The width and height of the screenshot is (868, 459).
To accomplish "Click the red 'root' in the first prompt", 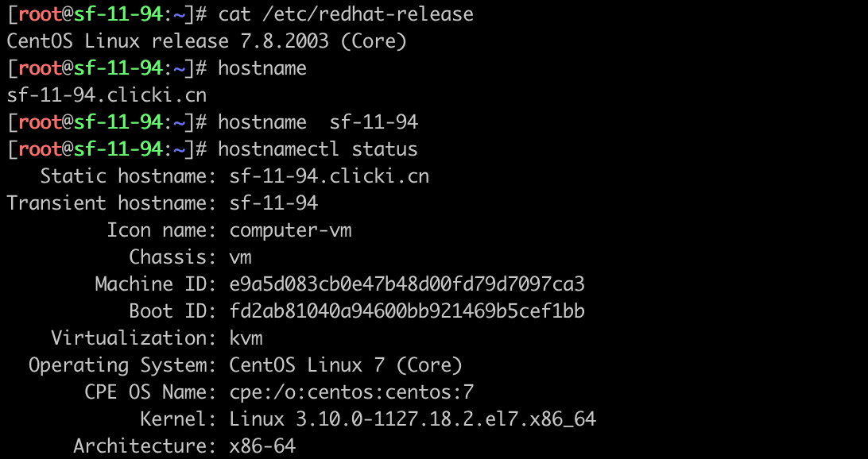I will point(40,14).
